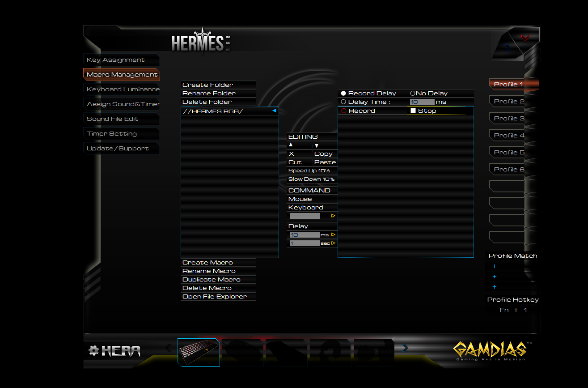Select the //HERMES RGB/ folder

point(229,111)
